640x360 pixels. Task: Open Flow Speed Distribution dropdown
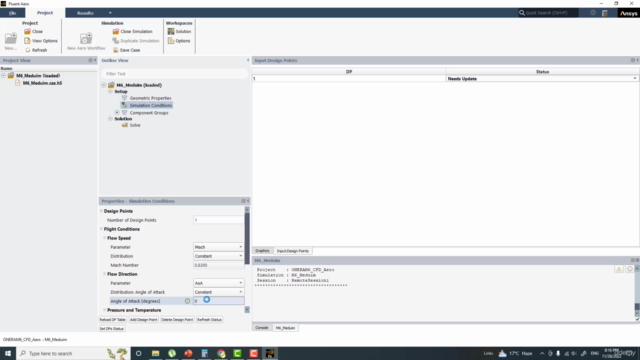pyautogui.click(x=218, y=256)
